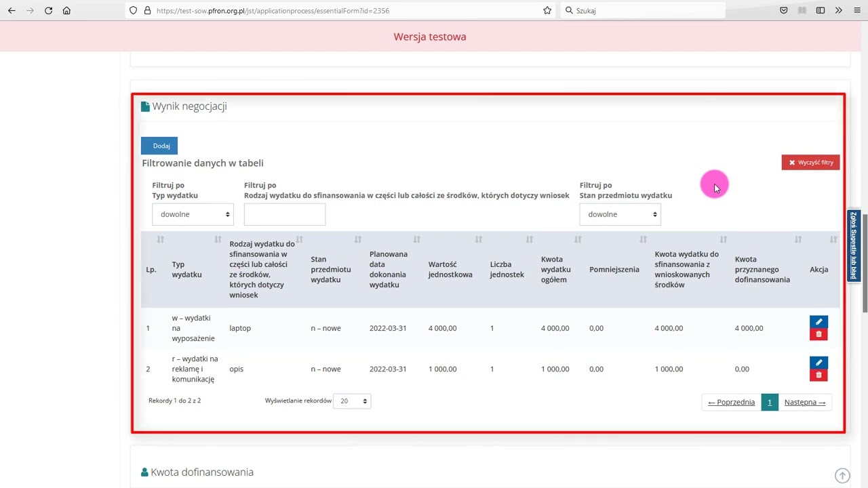The width and height of the screenshot is (868, 488).
Task: Click the '0,00' granted amount in opis row
Action: click(x=742, y=369)
